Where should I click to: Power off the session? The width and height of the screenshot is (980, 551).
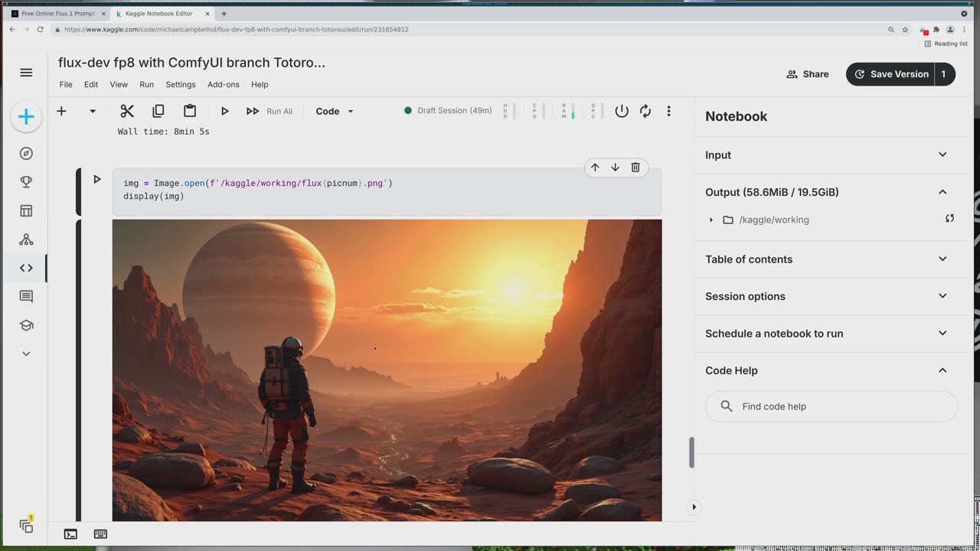tap(622, 111)
